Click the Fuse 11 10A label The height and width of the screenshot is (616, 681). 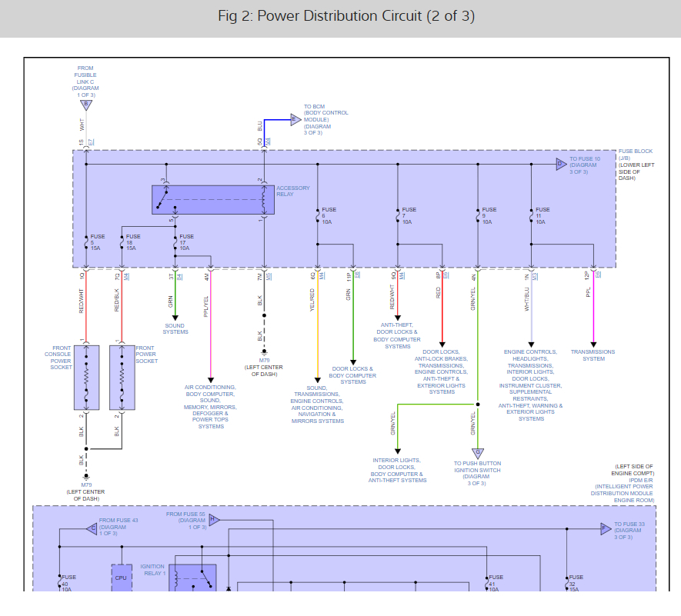tap(542, 215)
